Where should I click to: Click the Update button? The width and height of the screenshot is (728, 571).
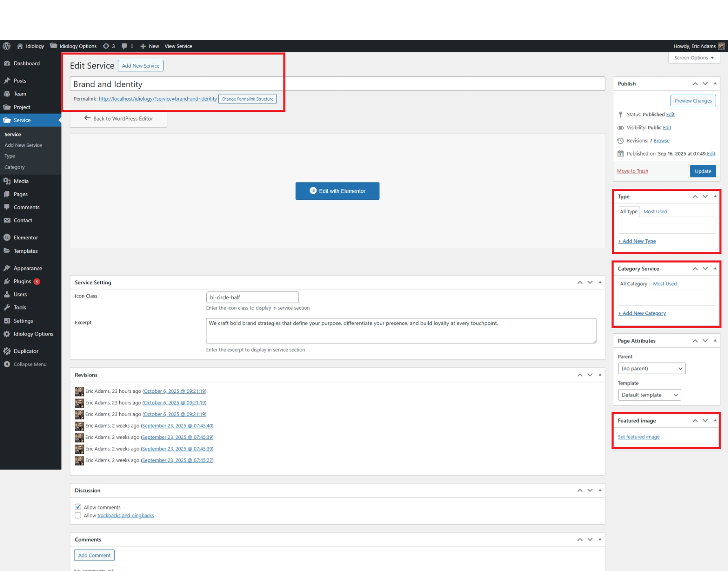[x=703, y=171]
